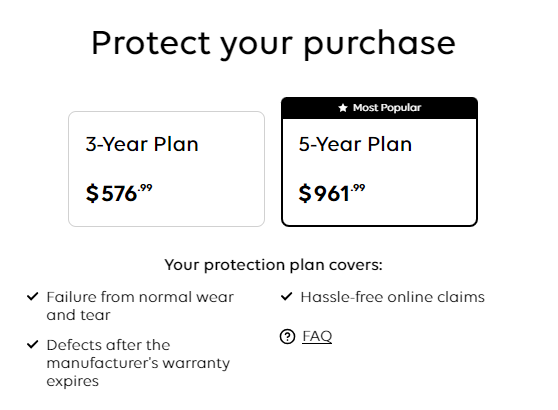
Task: Click the 'Hassle-free online claims' text
Action: point(393,297)
